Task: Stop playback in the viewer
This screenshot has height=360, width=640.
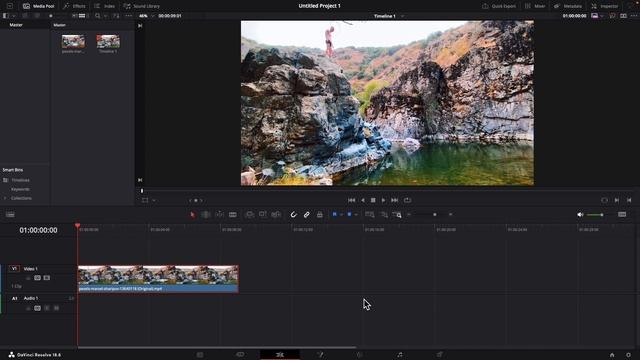Action: pyautogui.click(x=373, y=200)
